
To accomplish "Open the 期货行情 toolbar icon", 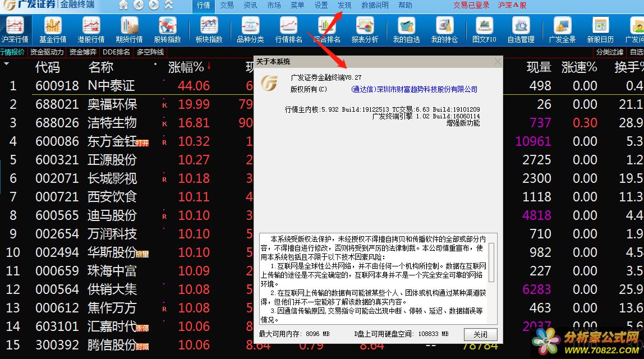I will [130, 30].
